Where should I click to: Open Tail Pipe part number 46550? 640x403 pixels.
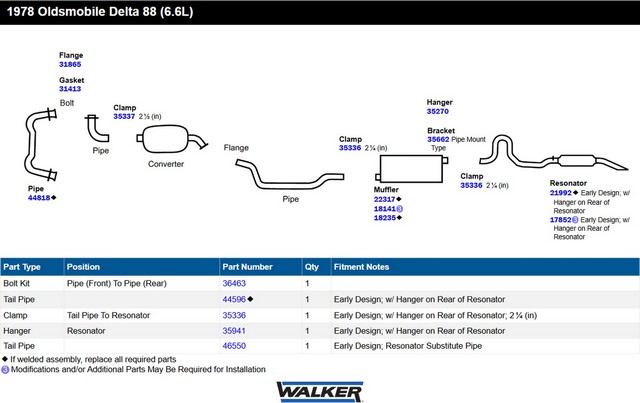click(234, 346)
